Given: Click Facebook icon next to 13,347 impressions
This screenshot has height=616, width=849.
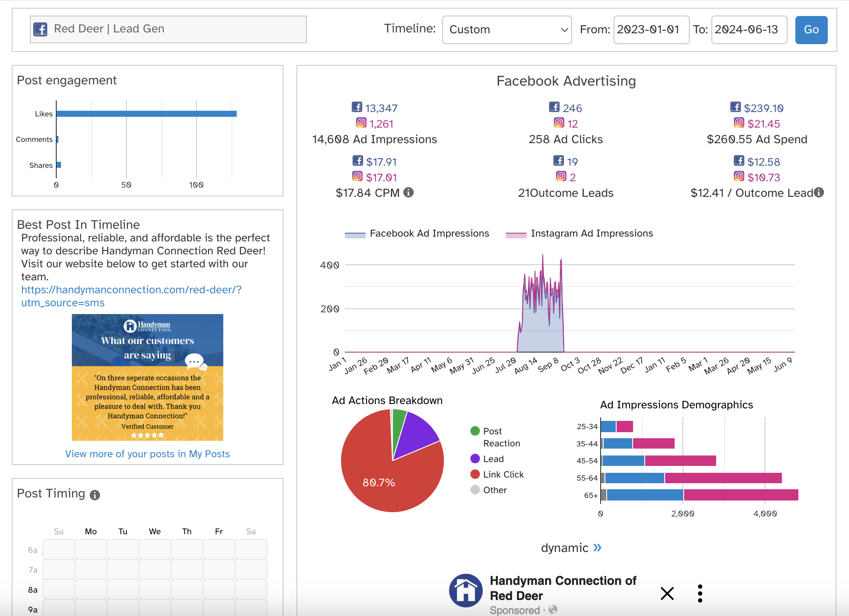Looking at the screenshot, I should [x=357, y=107].
